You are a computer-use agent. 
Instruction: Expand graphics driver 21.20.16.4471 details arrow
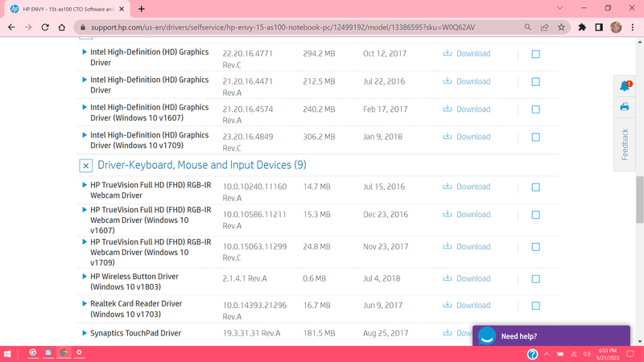point(85,80)
